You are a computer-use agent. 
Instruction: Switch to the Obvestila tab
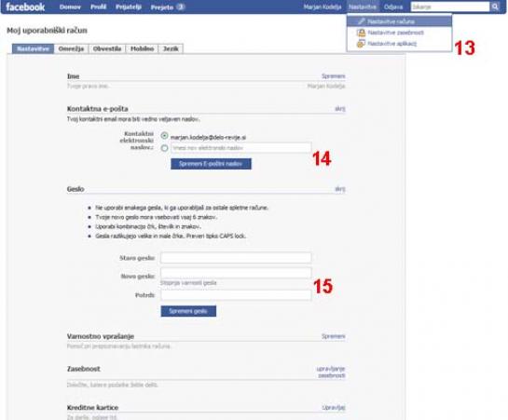[x=107, y=48]
